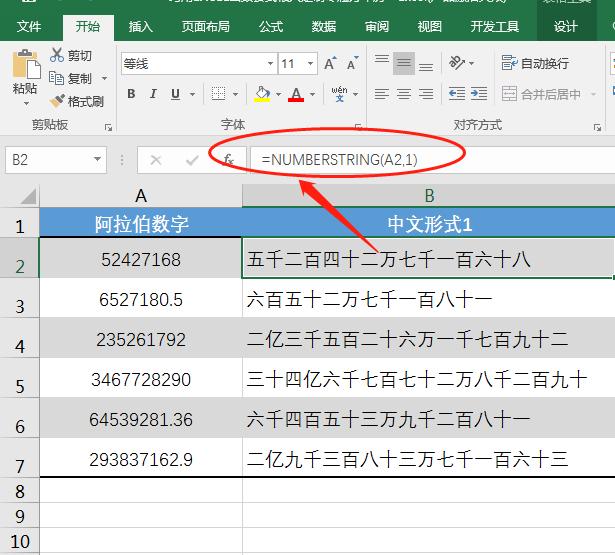Switch to the Insert (插入) tab

pos(140,27)
